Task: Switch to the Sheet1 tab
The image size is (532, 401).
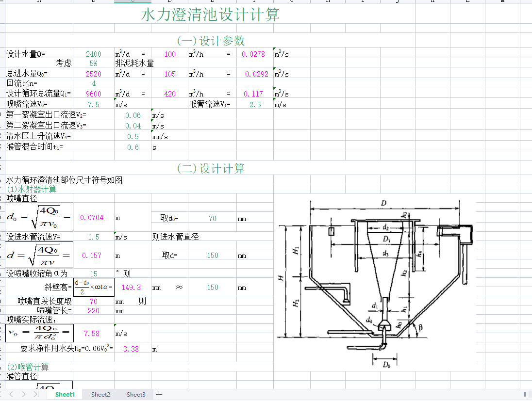Action: coord(65,394)
